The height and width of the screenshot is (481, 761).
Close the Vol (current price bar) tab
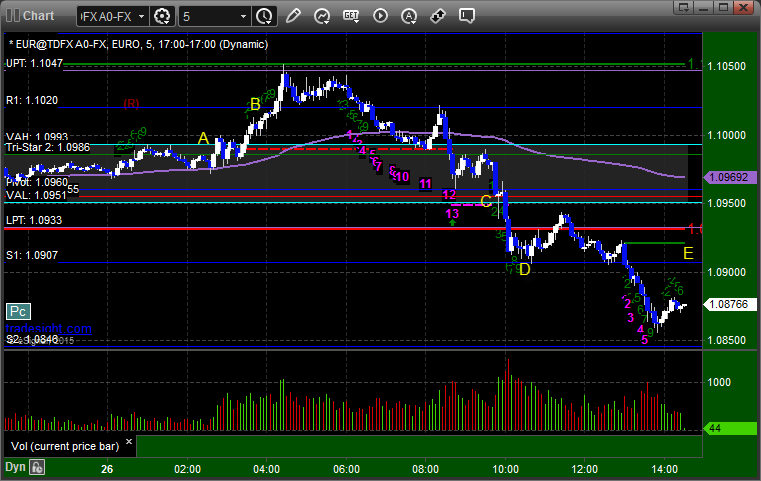coord(129,442)
